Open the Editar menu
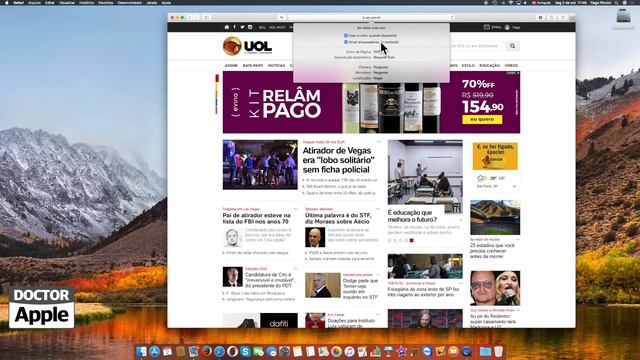Screen dimensions: 640x360 (50, 2)
